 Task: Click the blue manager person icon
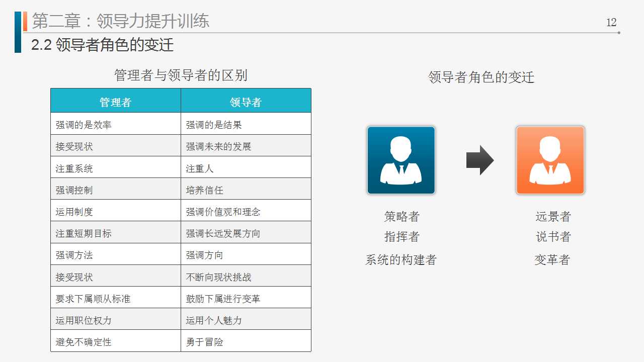[x=401, y=160]
